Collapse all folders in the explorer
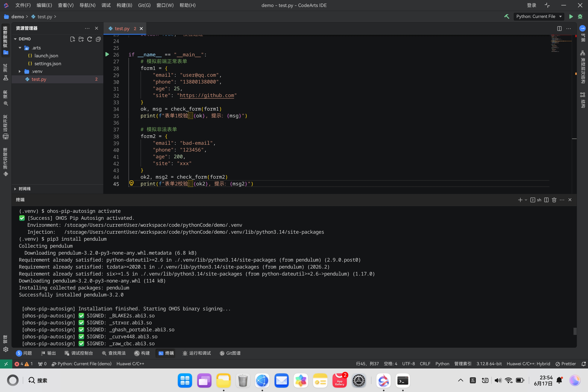This screenshot has width=588, height=392. pos(98,39)
